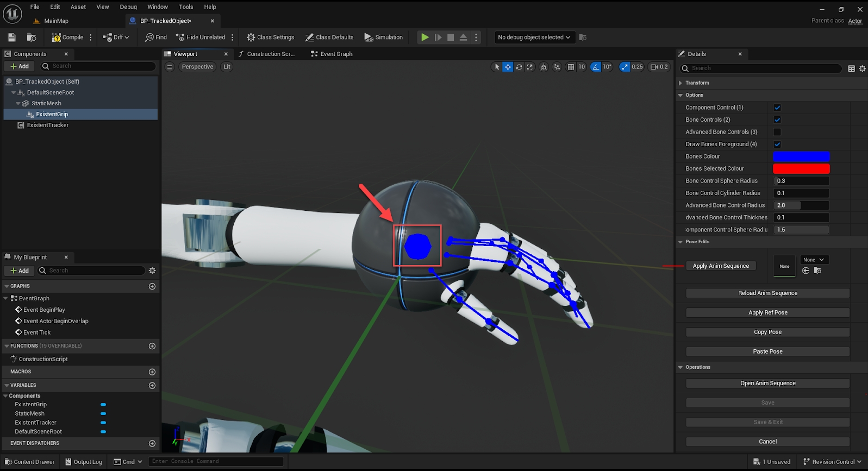Screen dimensions: 868x471
Task: Toggle Draw Bones Foreground (4) checkbox
Action: [x=777, y=145]
